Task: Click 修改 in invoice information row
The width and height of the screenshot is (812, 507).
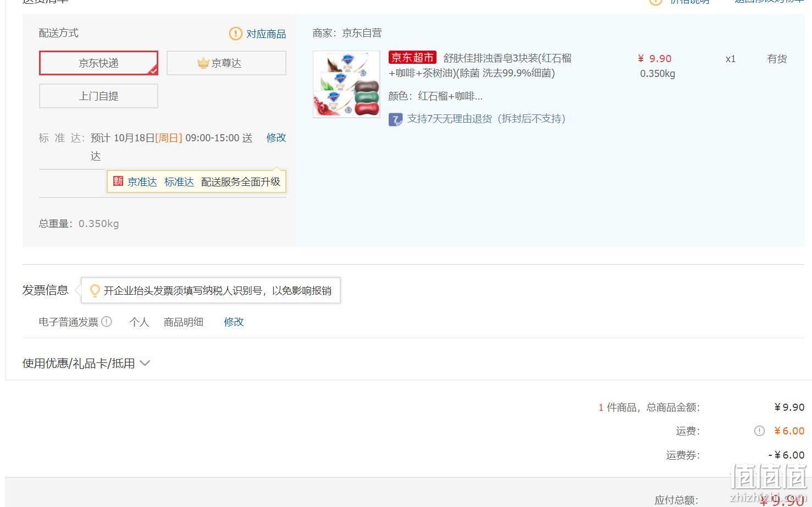Action: 234,322
